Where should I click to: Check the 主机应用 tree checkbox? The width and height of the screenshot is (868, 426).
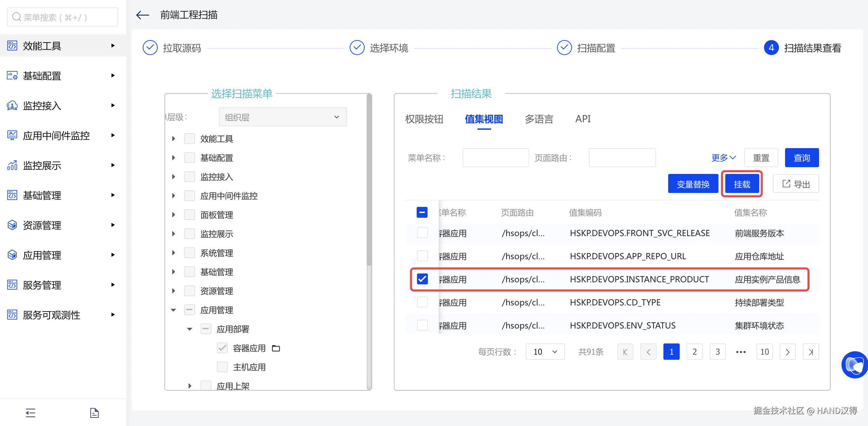222,367
